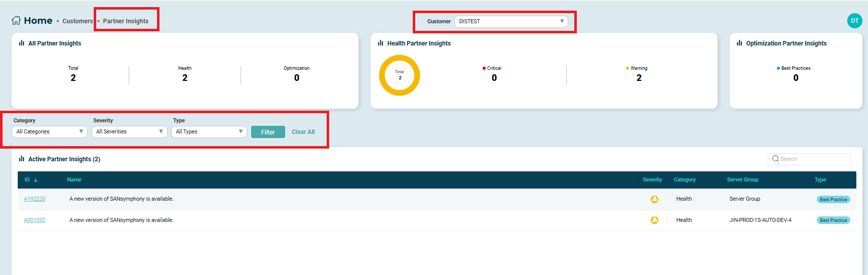Image resolution: width=868 pixels, height=275 pixels.
Task: Open the All Types dropdown
Action: (x=209, y=131)
